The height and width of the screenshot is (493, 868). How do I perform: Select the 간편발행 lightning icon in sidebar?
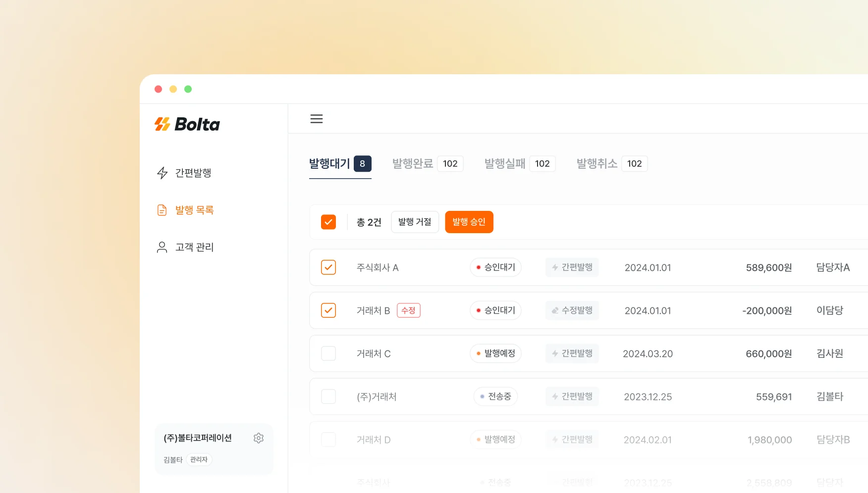coord(162,173)
